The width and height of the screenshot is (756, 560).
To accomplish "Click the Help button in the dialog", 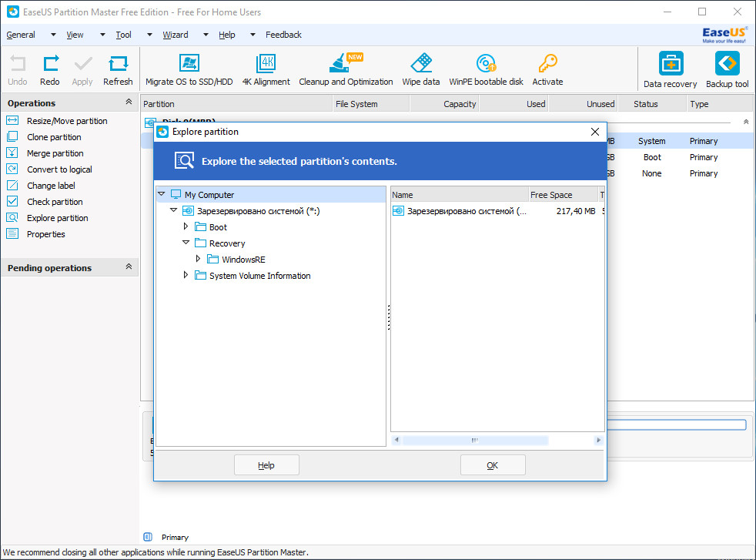I will tap(266, 465).
